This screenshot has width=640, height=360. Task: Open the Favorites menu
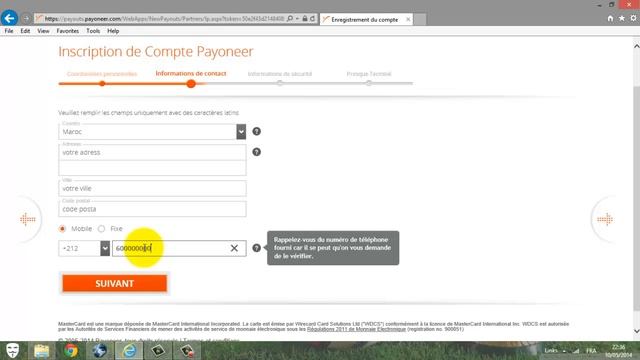point(68,31)
